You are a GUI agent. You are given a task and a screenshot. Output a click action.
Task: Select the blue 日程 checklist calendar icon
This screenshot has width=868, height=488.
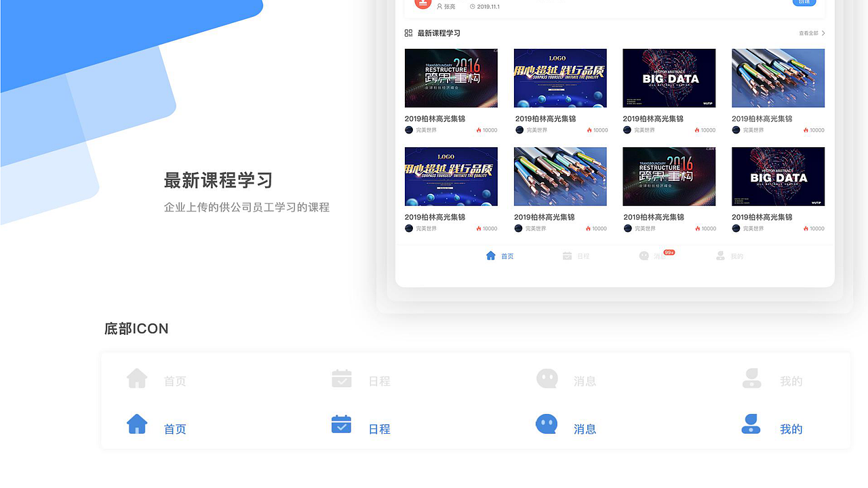(341, 423)
